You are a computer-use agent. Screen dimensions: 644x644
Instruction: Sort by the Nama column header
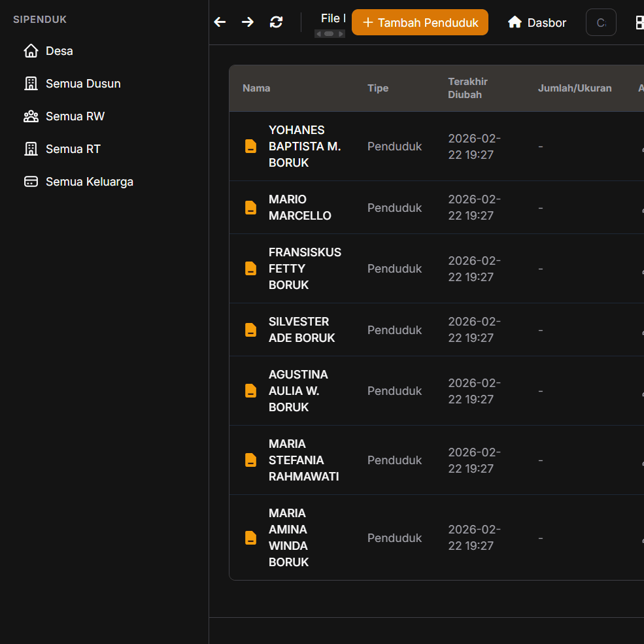(256, 88)
